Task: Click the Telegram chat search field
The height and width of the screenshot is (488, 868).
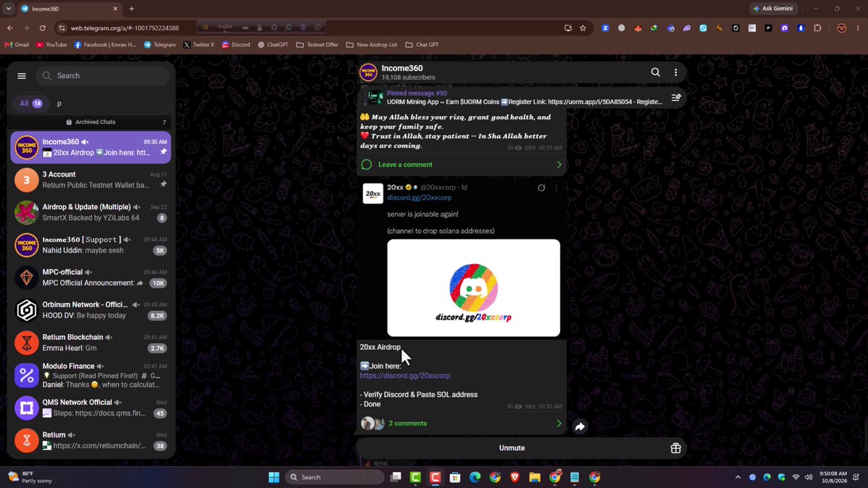Action: pos(102,76)
